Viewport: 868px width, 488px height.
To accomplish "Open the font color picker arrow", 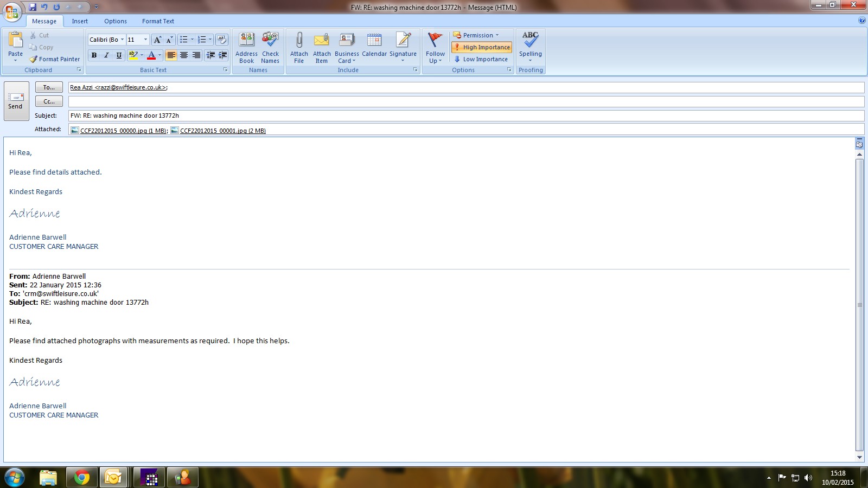I will point(159,55).
